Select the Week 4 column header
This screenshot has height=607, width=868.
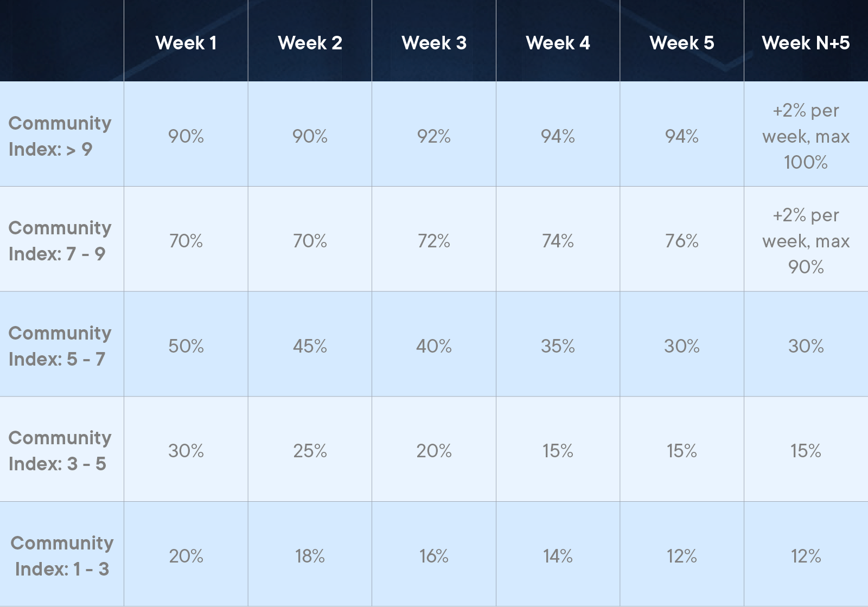tap(558, 43)
